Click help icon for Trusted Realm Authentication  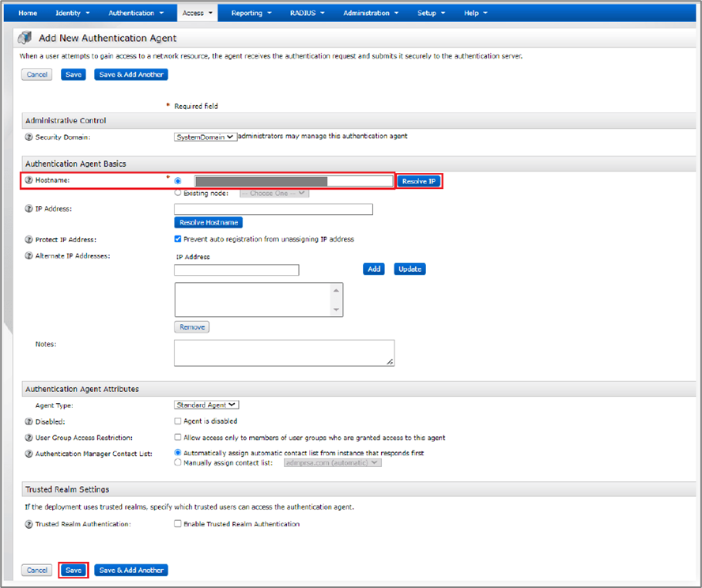click(x=29, y=524)
